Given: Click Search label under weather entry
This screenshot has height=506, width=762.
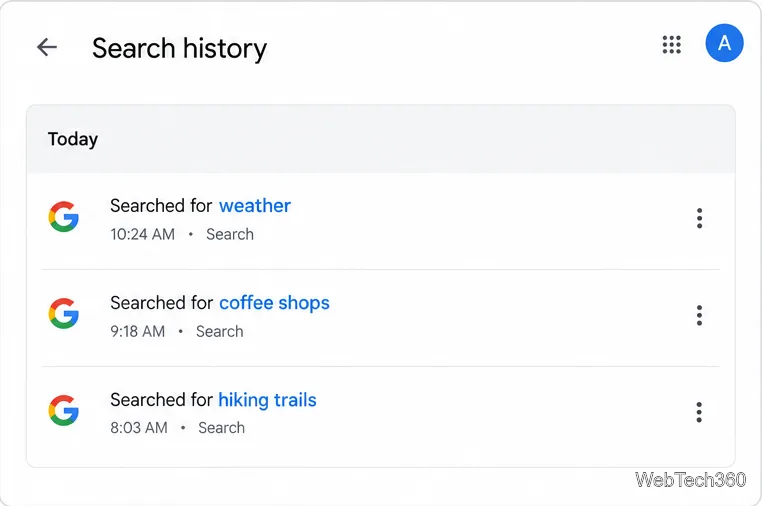Looking at the screenshot, I should (x=230, y=234).
